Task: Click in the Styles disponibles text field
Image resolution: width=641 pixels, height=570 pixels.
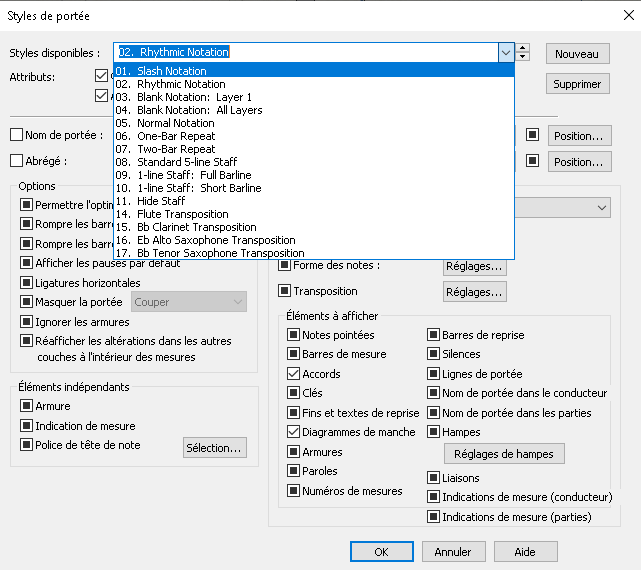Action: tap(305, 52)
